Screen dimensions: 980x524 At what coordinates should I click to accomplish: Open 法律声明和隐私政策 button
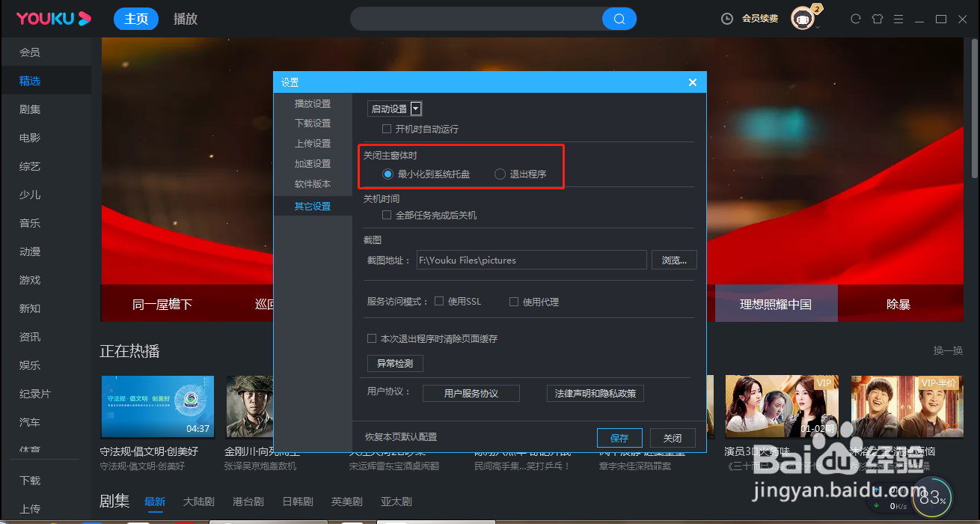(595, 393)
